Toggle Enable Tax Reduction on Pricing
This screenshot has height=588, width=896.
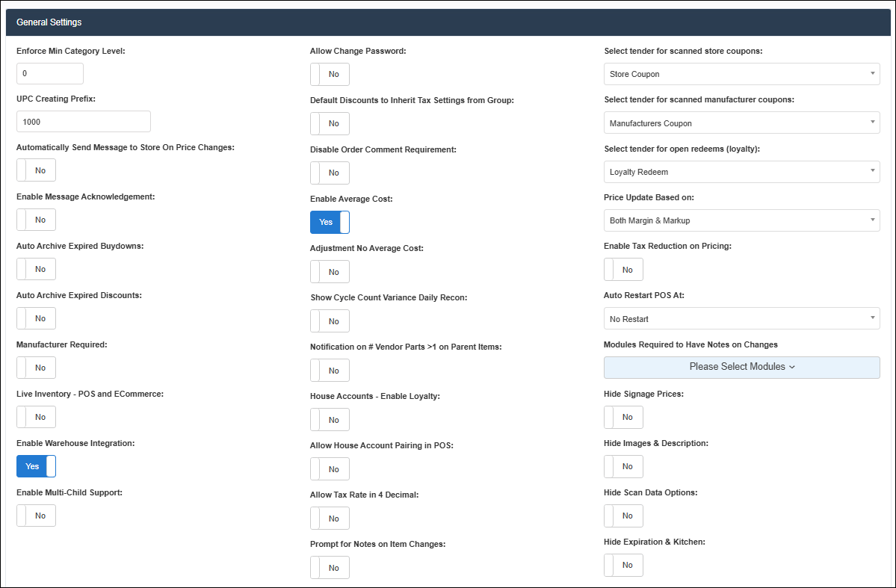pos(623,270)
